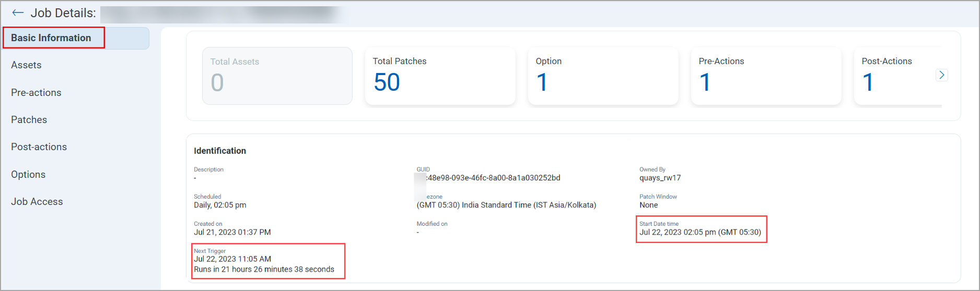980x291 pixels.
Task: Click the Start Date time value
Action: [x=700, y=233]
